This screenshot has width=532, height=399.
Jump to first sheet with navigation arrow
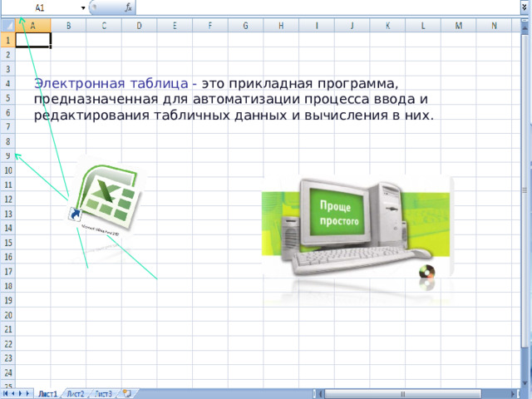(6, 393)
